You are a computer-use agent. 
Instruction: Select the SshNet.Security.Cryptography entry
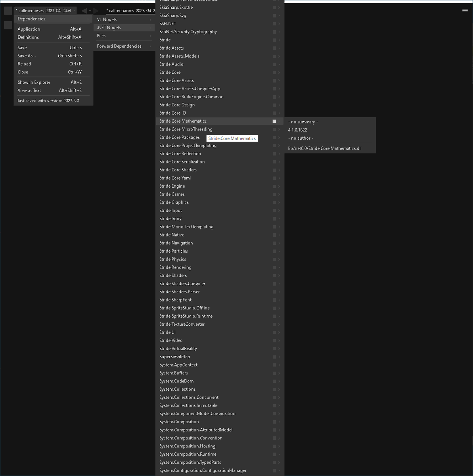220,32
